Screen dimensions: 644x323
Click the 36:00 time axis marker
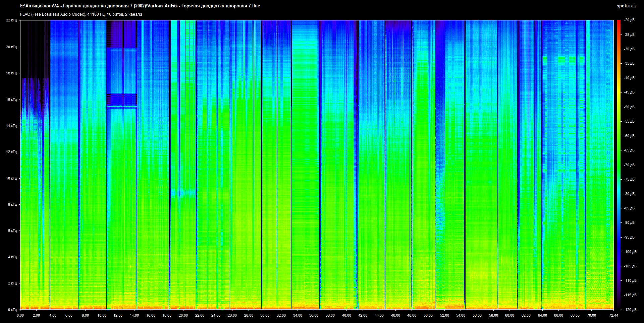314,315
